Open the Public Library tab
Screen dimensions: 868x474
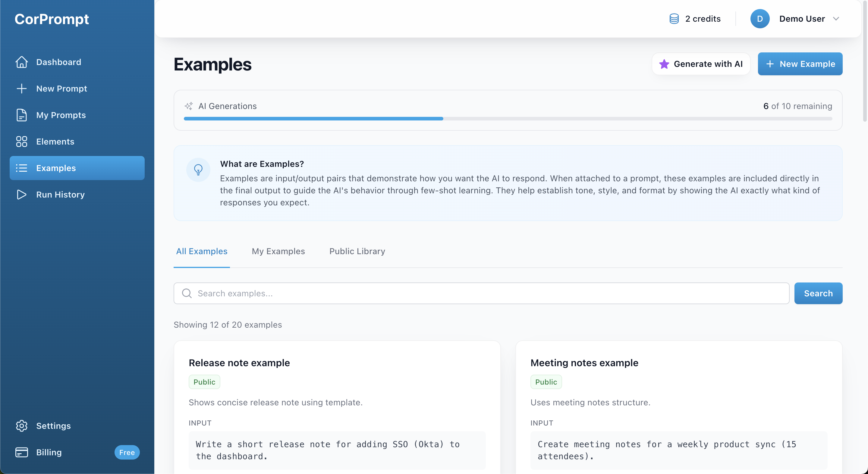pos(357,251)
